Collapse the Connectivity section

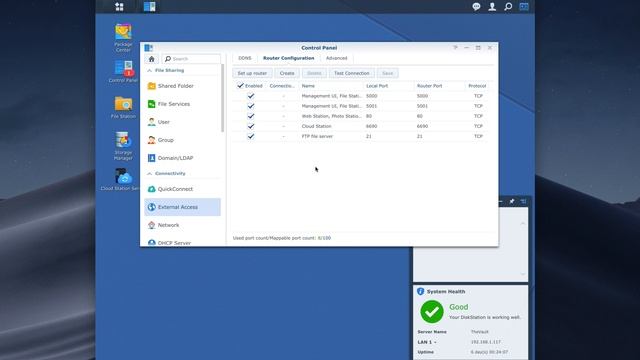[x=149, y=173]
